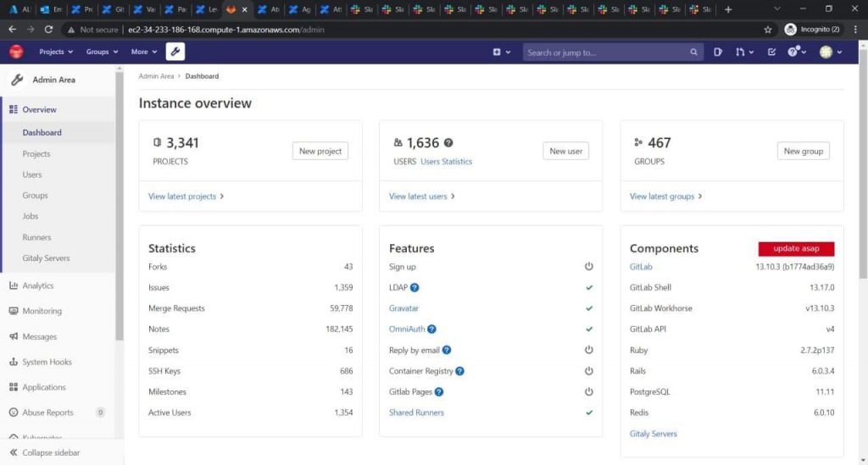Image resolution: width=868 pixels, height=465 pixels.
Task: Reload the page
Action: tap(48, 30)
